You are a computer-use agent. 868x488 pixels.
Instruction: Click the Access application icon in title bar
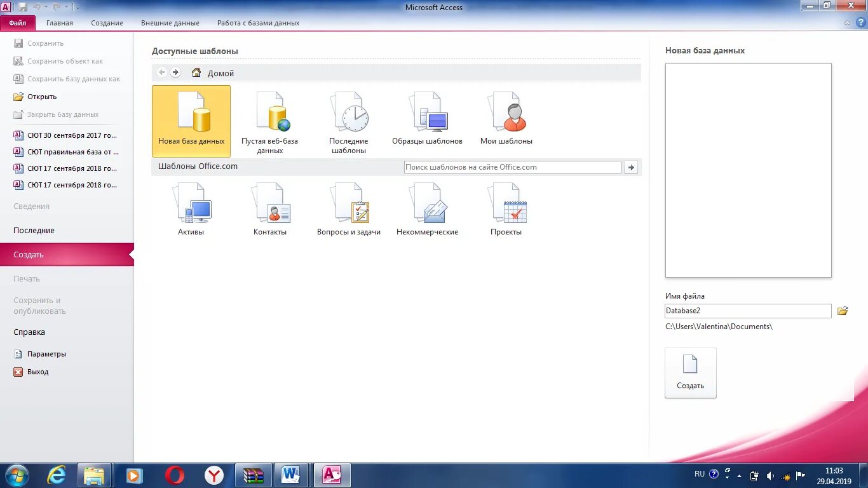[x=6, y=6]
